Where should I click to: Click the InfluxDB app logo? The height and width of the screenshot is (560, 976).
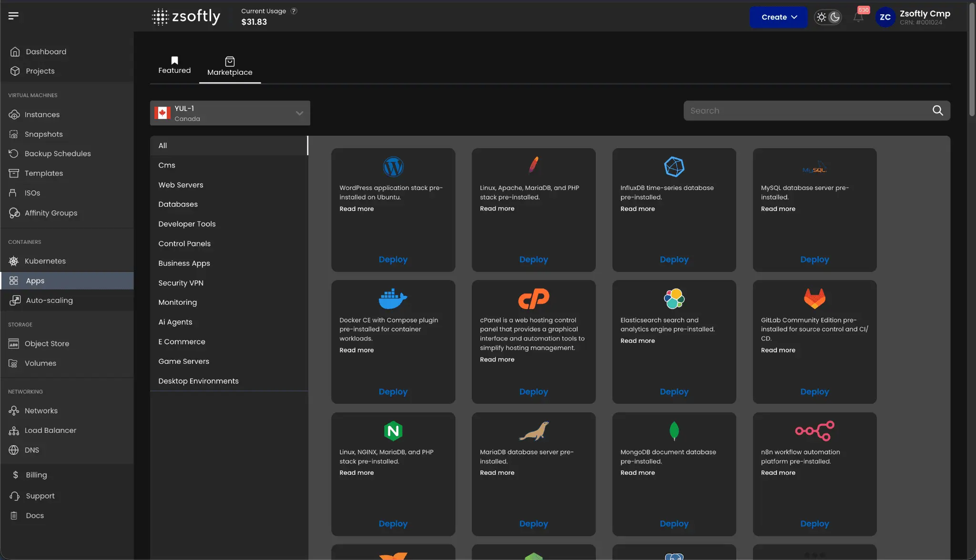674,167
